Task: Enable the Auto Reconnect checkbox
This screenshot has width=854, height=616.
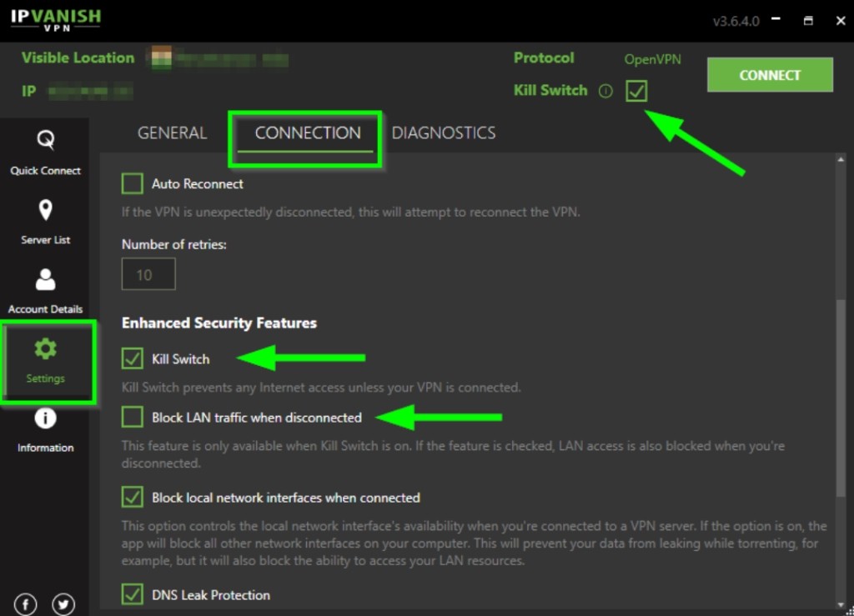Action: click(133, 184)
